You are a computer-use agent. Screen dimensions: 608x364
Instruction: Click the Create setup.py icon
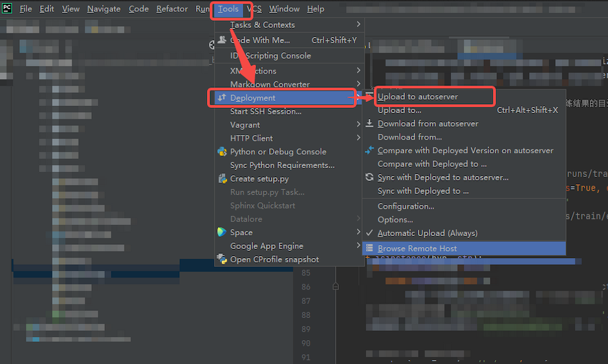click(223, 178)
